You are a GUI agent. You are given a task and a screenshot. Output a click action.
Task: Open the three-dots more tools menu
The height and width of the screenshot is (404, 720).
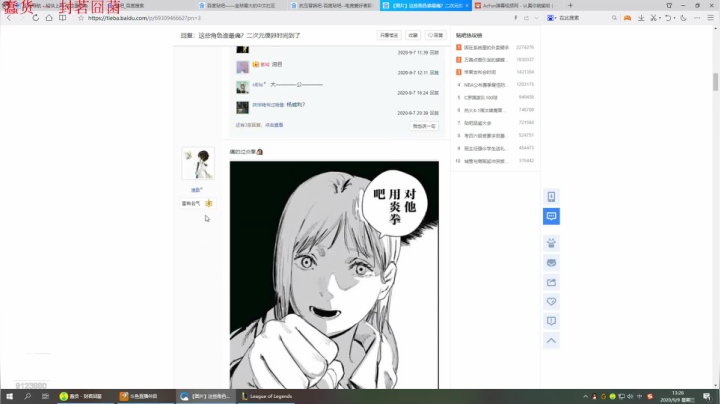point(697,18)
